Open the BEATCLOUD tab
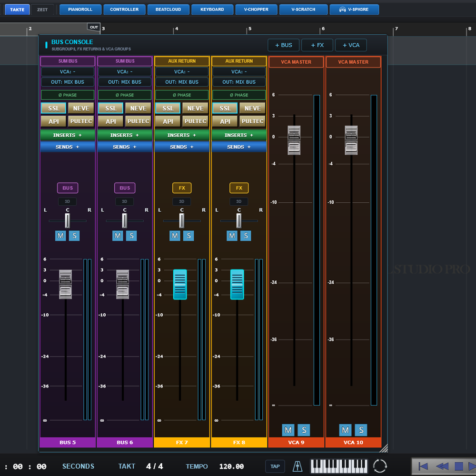 coord(168,10)
